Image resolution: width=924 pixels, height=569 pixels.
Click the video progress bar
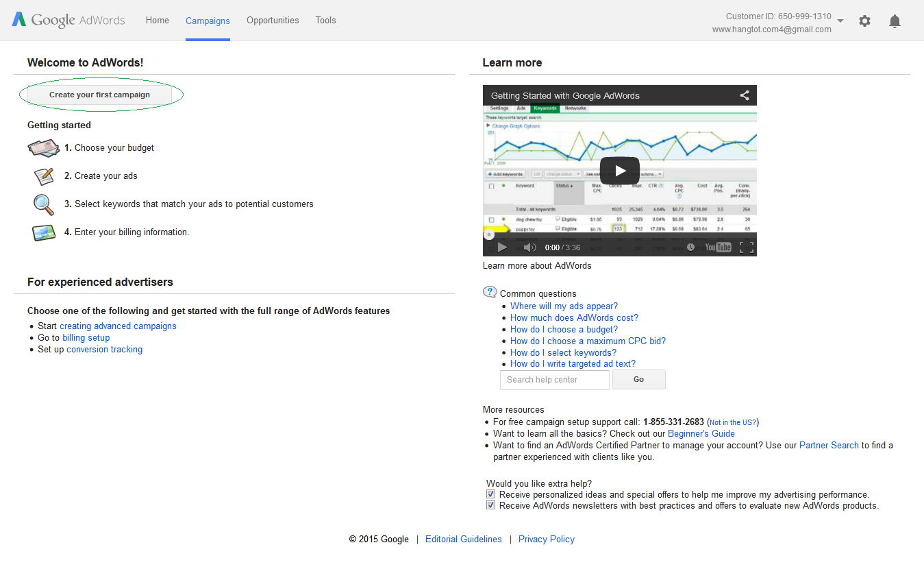(x=620, y=234)
